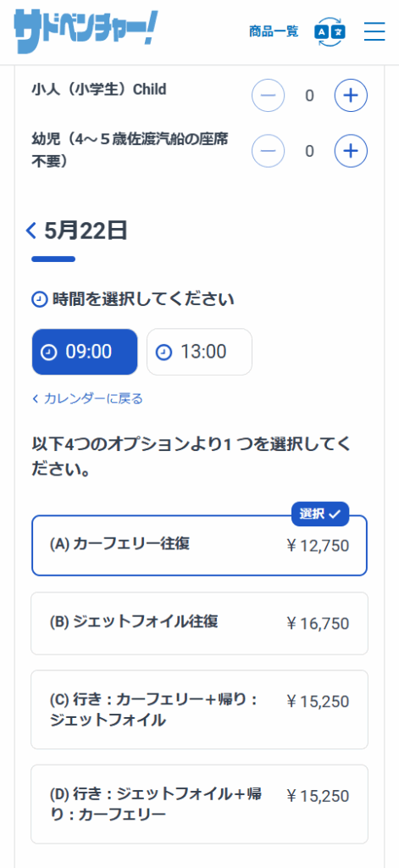Image resolution: width=399 pixels, height=868 pixels.
Task: Click the 選択 checkmark badge
Action: tap(320, 515)
